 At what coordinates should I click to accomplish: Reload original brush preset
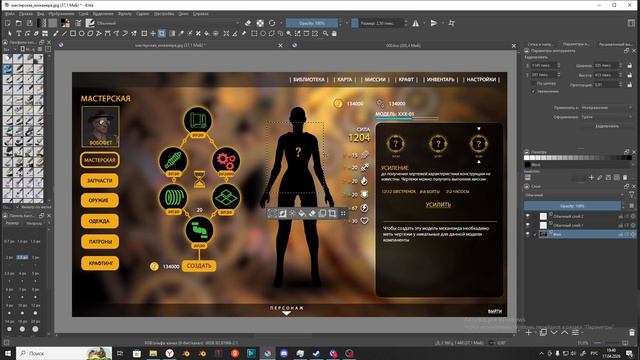coord(272,23)
